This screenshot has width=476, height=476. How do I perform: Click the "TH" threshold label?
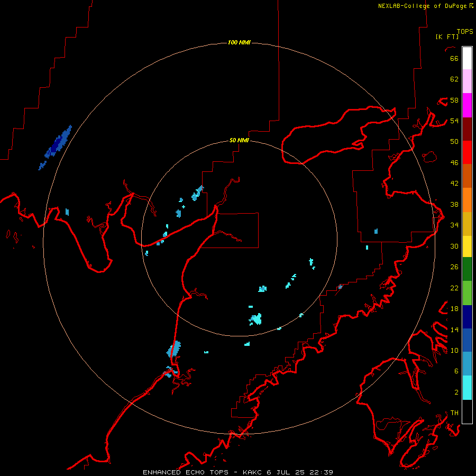[454, 413]
